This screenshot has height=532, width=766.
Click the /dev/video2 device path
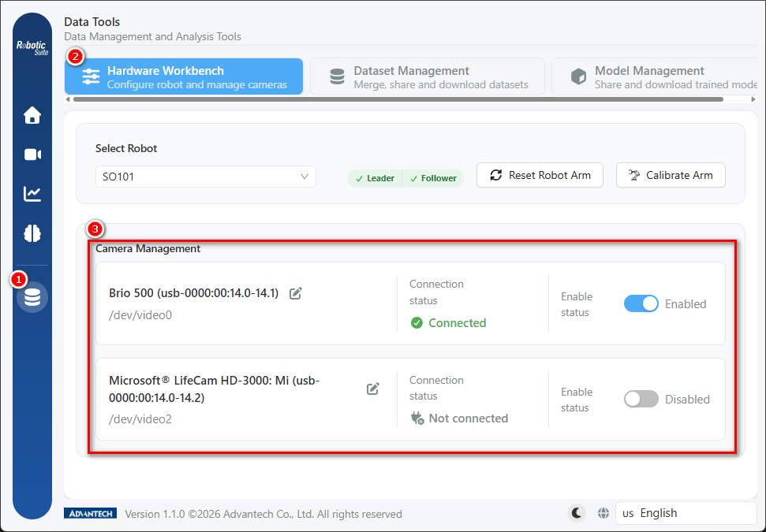(x=140, y=419)
